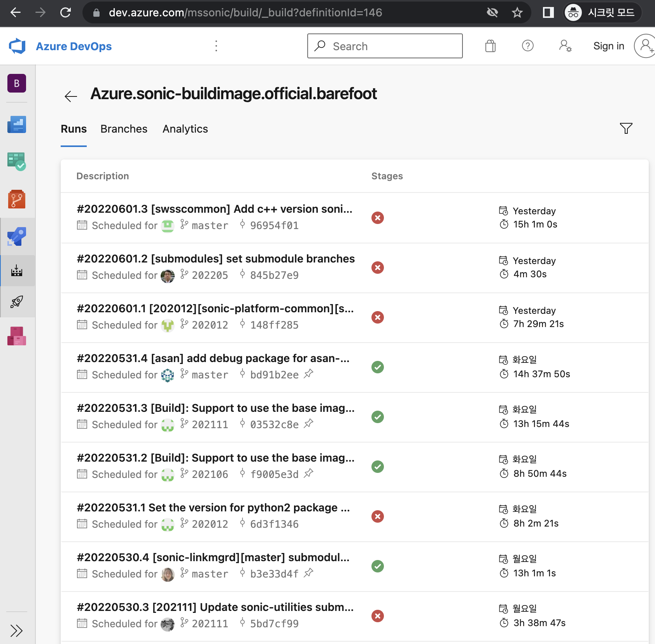Click branch 202205 in second run
This screenshot has height=644, width=655.
click(210, 275)
